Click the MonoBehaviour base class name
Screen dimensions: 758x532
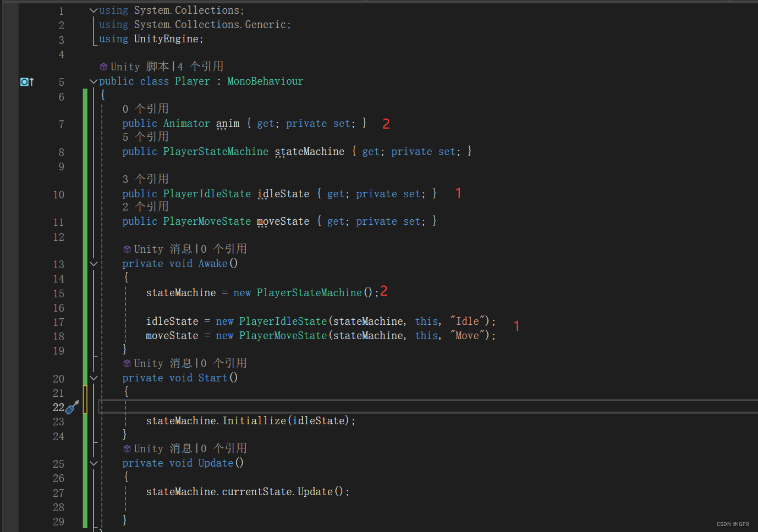tap(265, 81)
